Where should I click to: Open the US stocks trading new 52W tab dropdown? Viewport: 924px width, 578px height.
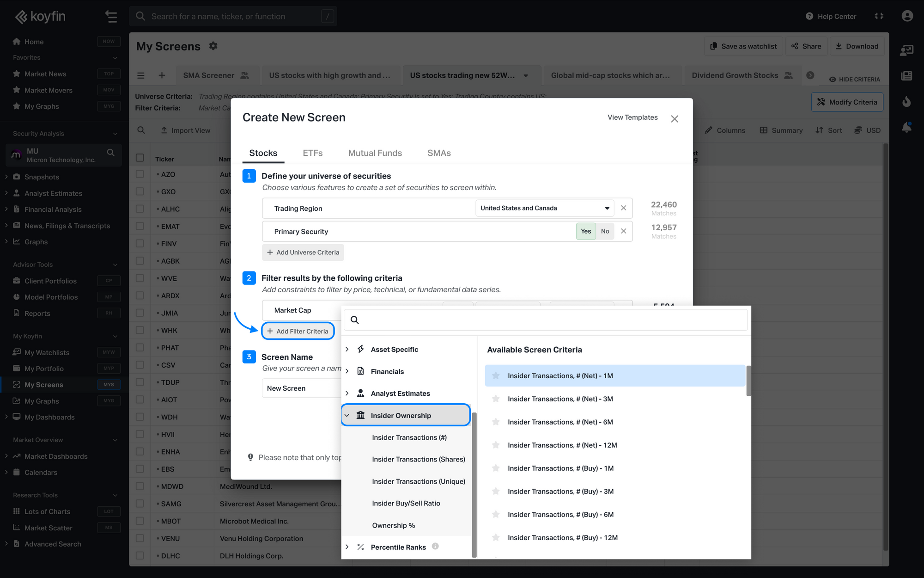(x=526, y=75)
